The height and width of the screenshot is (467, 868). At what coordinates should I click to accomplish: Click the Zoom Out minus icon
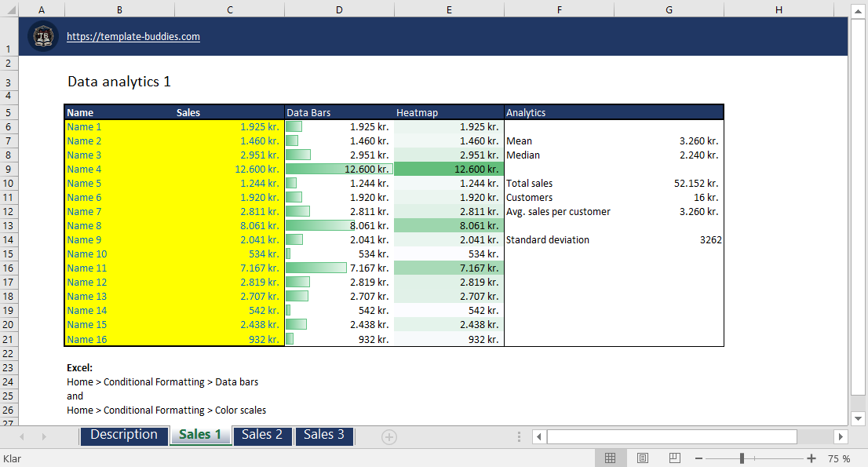698,458
